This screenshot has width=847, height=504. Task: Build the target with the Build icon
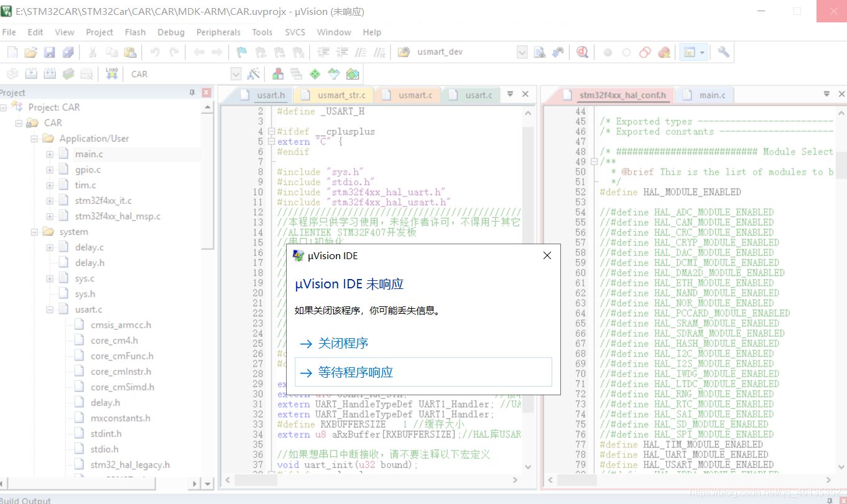pyautogui.click(x=30, y=74)
